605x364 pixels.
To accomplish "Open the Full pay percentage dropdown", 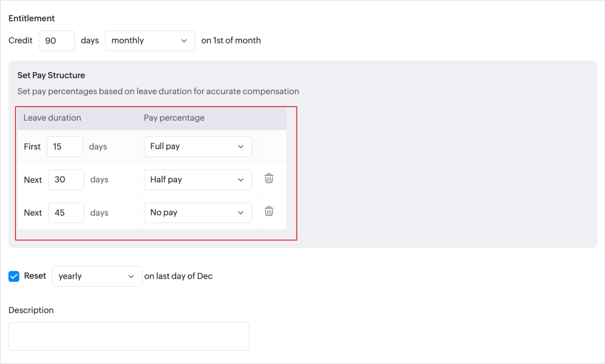I will coord(198,146).
